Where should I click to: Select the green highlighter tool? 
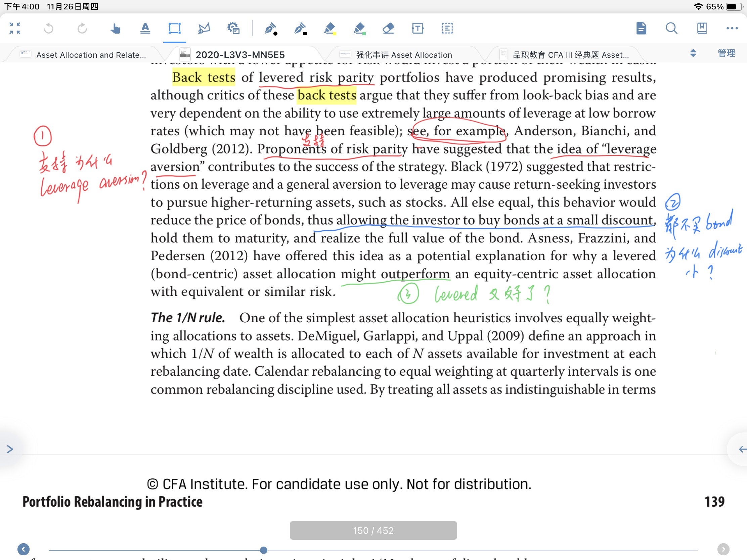click(x=359, y=28)
